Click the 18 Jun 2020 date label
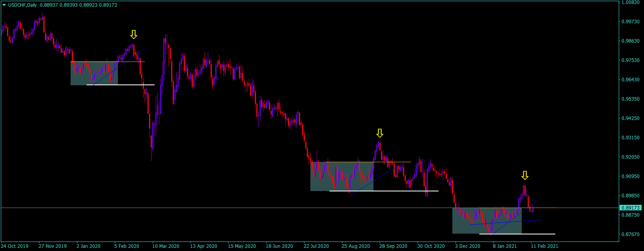 (279, 246)
